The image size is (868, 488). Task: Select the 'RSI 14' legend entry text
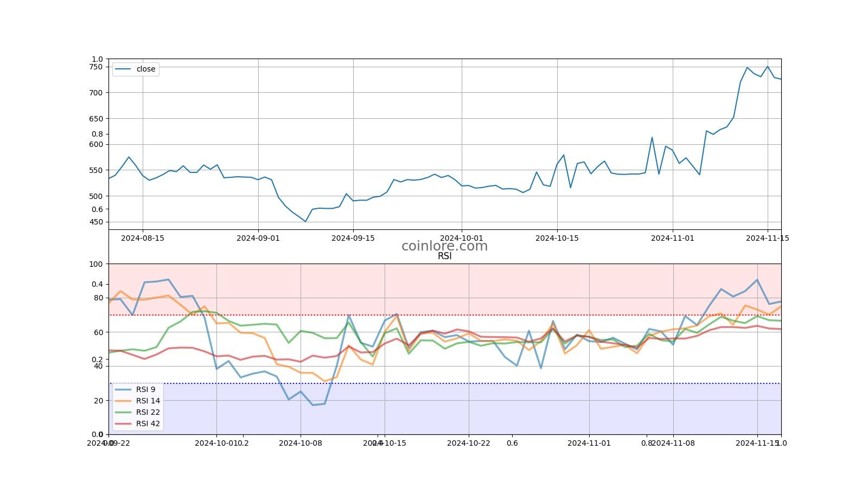point(148,401)
